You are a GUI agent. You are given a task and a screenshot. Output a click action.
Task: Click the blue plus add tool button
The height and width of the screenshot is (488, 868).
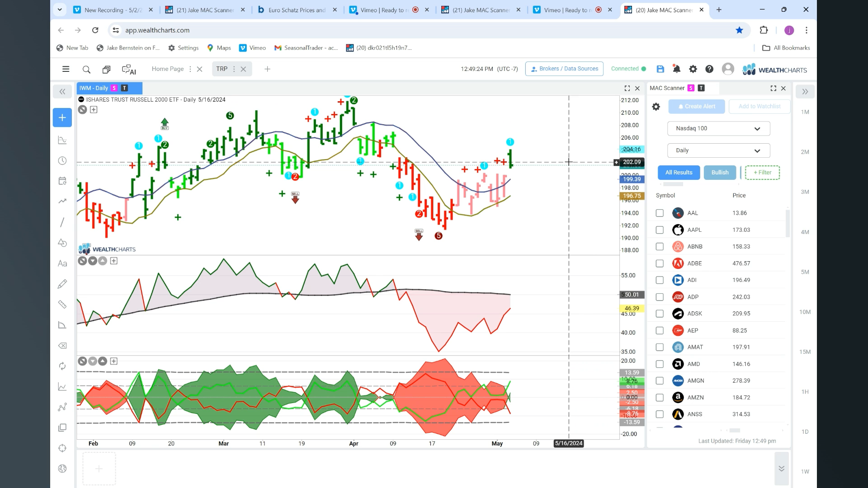[62, 117]
